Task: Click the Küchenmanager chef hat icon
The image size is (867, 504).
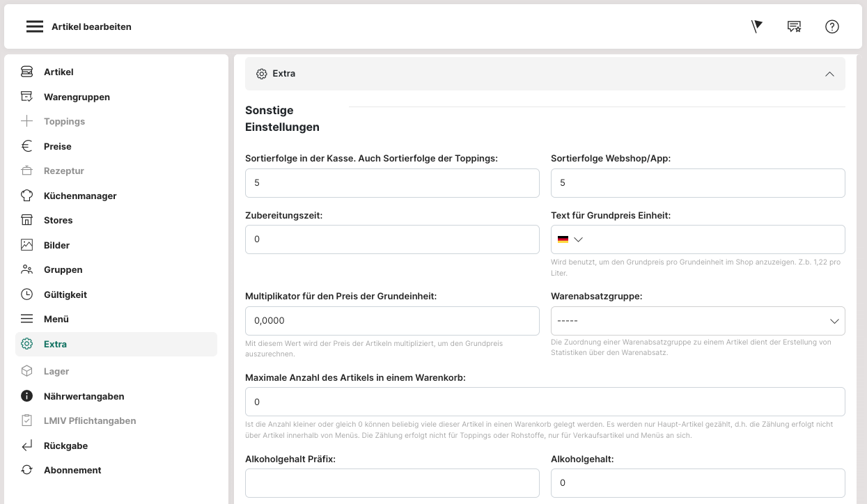Action: [x=27, y=196]
